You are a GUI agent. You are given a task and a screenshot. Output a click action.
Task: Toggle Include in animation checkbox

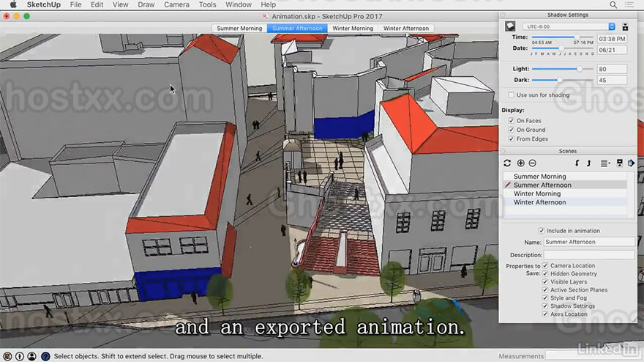542,231
